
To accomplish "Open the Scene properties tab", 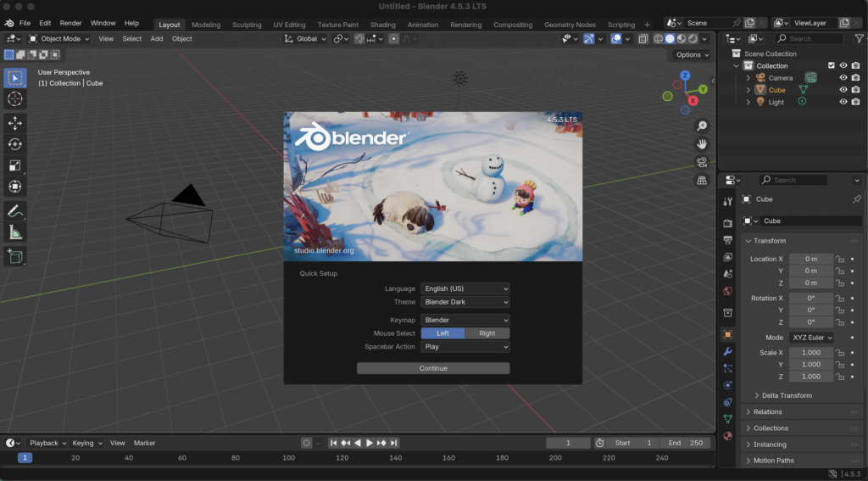I will pyautogui.click(x=728, y=274).
